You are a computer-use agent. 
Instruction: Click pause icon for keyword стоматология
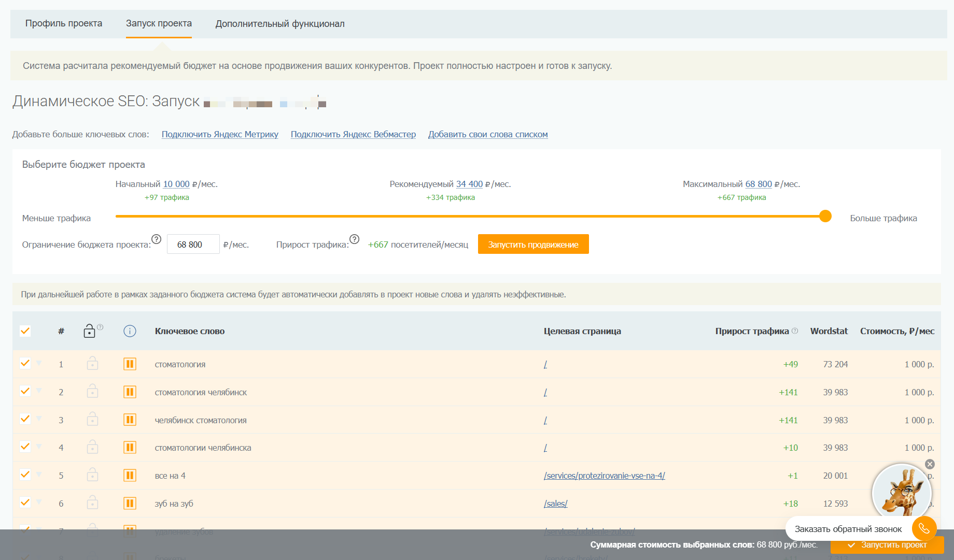click(130, 364)
